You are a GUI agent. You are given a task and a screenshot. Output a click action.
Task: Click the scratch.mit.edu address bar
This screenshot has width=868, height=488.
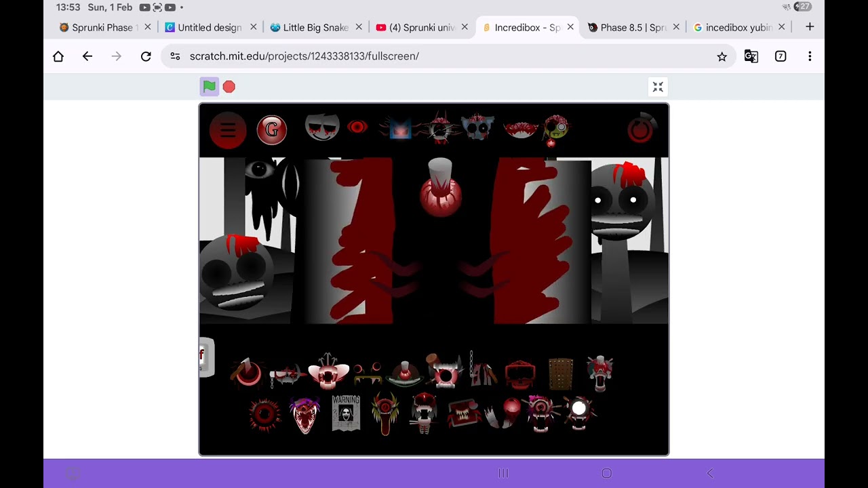point(448,56)
